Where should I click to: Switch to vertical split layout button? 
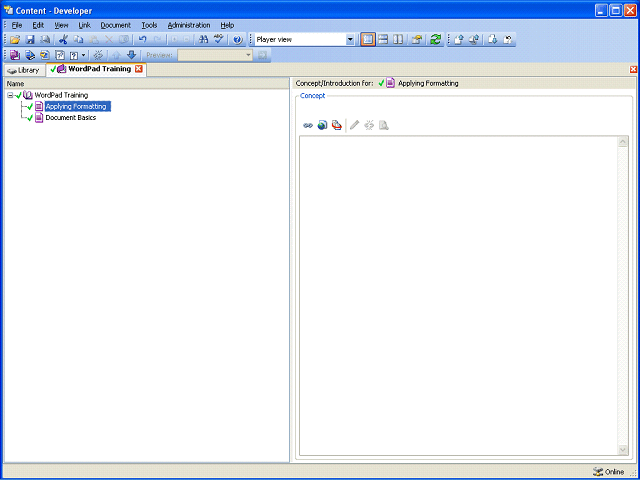click(398, 40)
